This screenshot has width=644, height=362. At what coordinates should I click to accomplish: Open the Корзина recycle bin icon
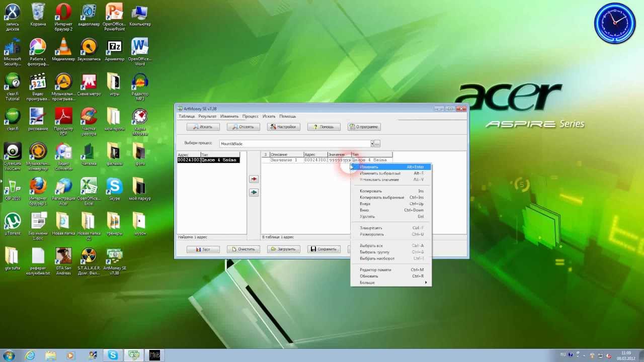point(38,15)
